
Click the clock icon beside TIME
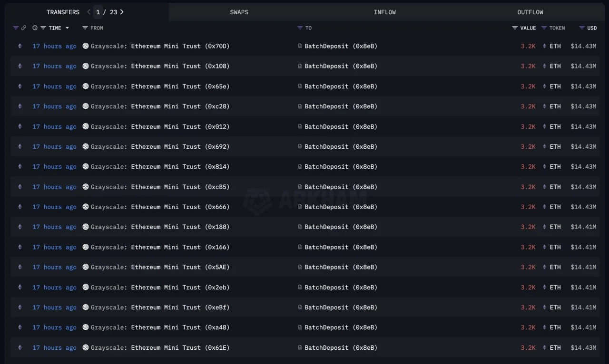pyautogui.click(x=35, y=28)
